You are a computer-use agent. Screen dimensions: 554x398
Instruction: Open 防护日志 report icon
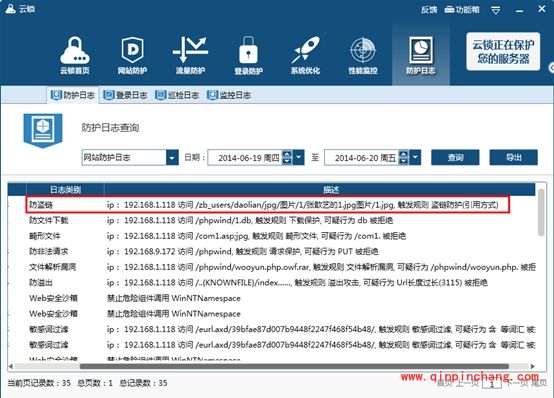click(x=420, y=55)
